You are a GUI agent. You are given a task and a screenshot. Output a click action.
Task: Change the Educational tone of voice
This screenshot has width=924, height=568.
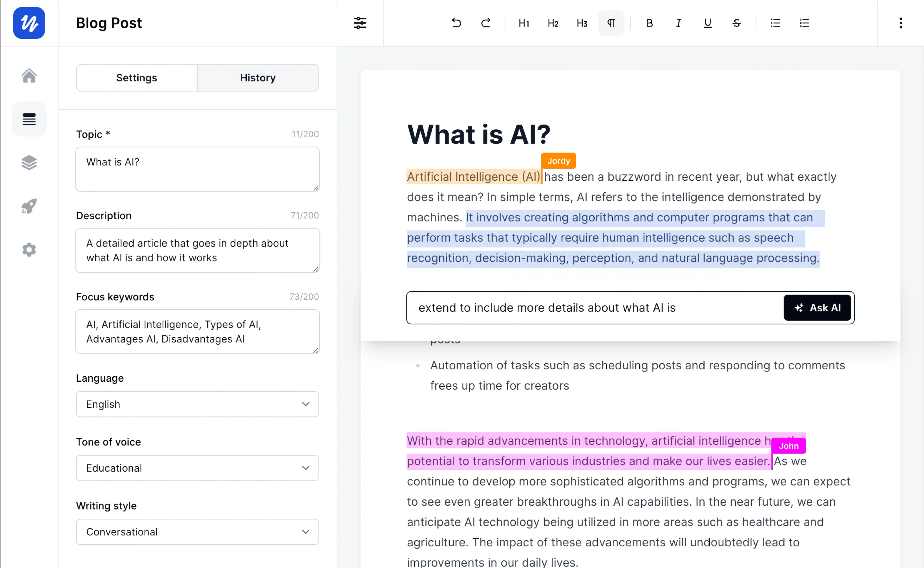point(197,468)
